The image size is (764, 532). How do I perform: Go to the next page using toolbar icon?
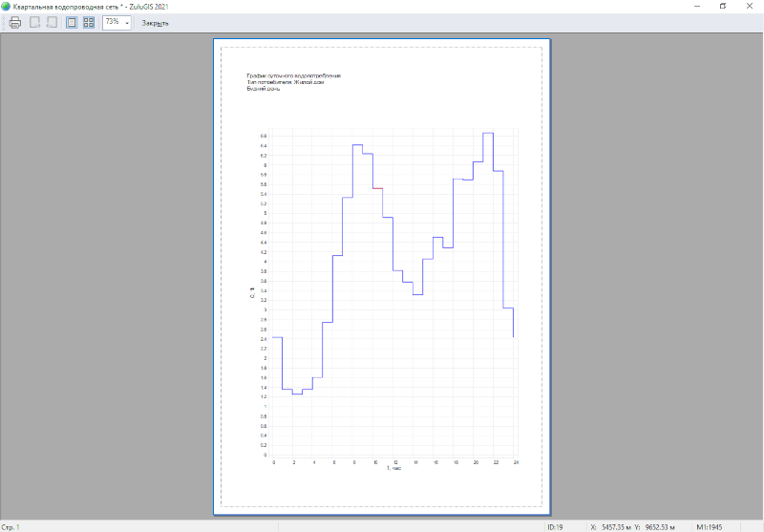tap(52, 22)
